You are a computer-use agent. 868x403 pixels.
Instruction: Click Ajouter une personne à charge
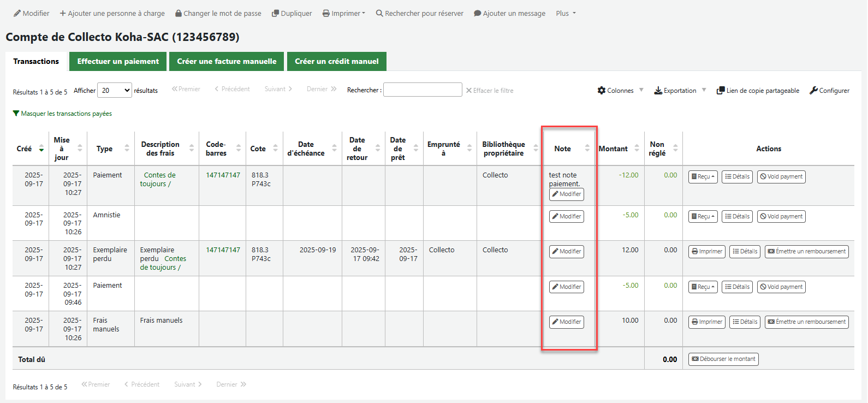tap(112, 13)
